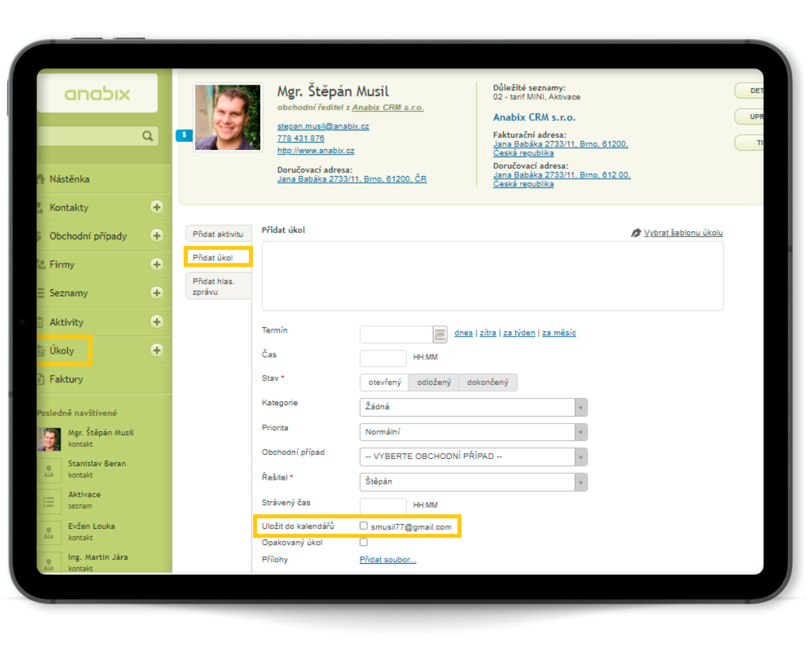Click the stepan.musil@anabix.cz email link
Image resolution: width=807 pixels, height=672 pixels.
(x=323, y=126)
